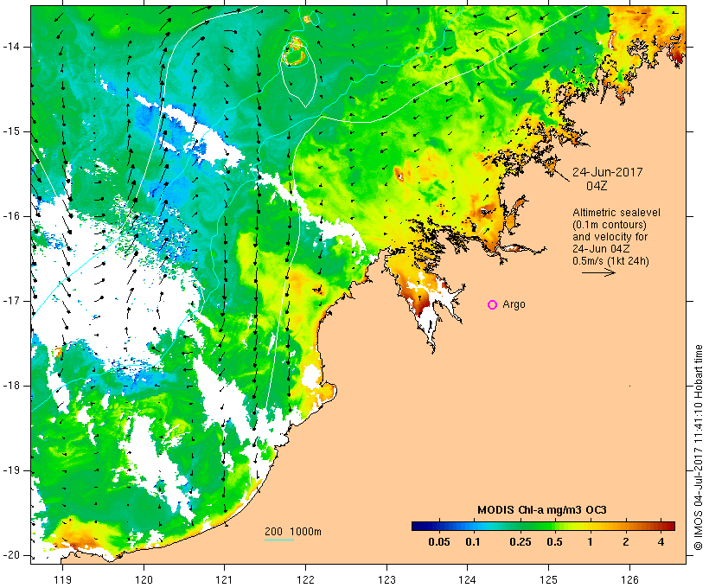The width and height of the screenshot is (709, 588).
Task: Click the -18 latitude axis label
Action: coord(10,386)
